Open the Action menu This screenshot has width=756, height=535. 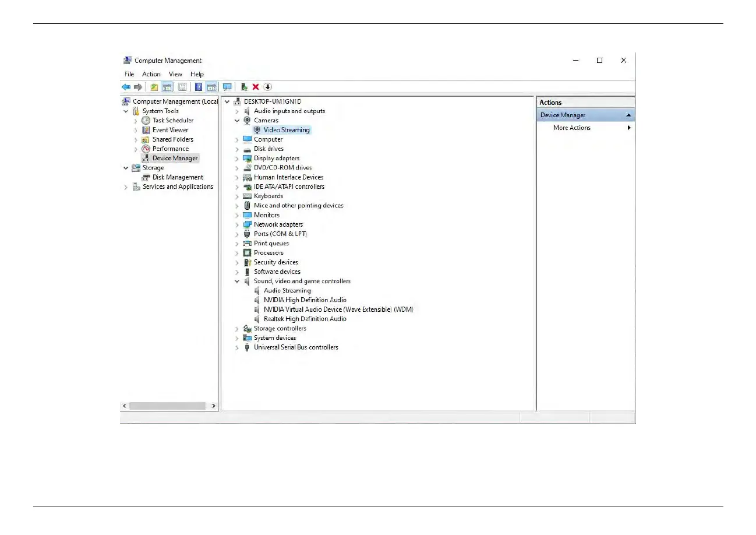tap(151, 74)
